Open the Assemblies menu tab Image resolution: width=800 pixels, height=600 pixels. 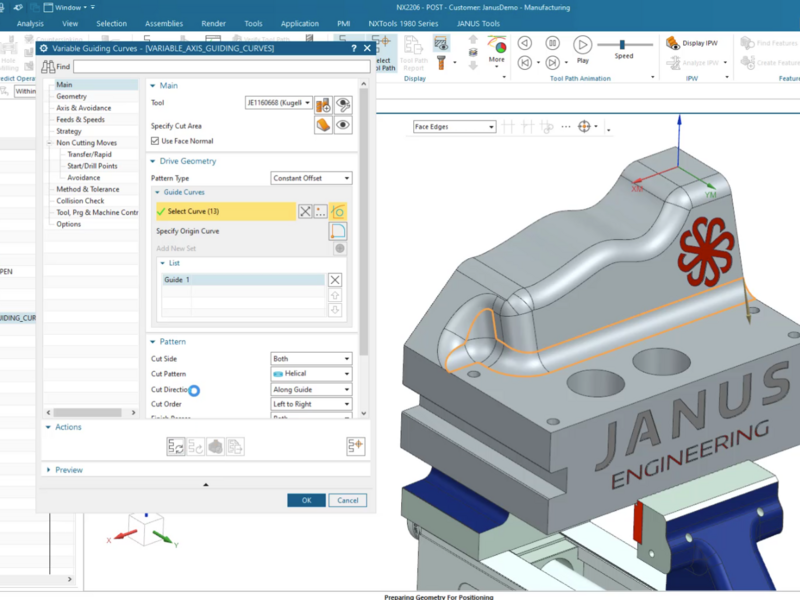pyautogui.click(x=164, y=23)
